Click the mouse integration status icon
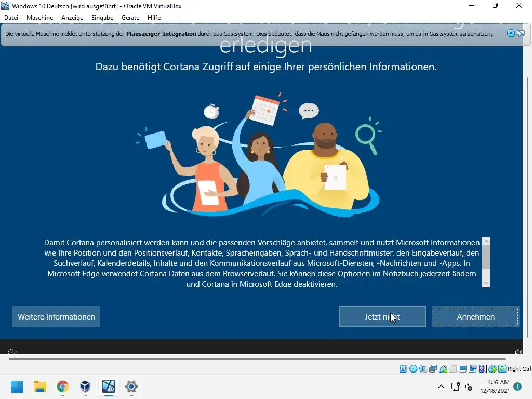 (x=493, y=369)
